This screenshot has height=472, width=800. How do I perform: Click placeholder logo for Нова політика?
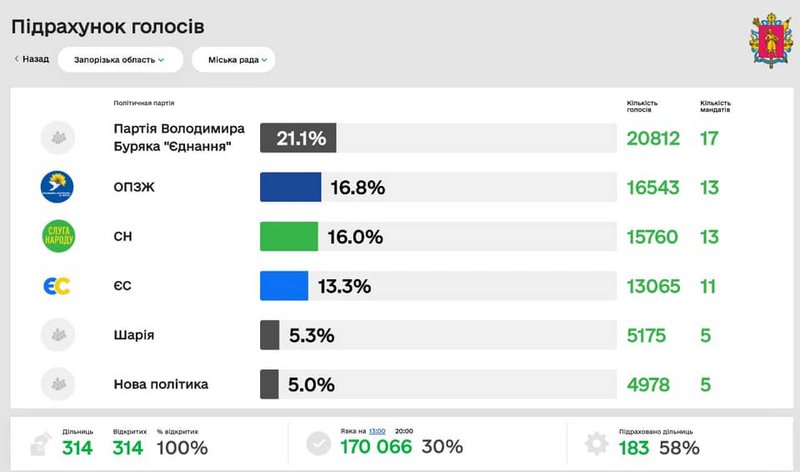click(56, 384)
